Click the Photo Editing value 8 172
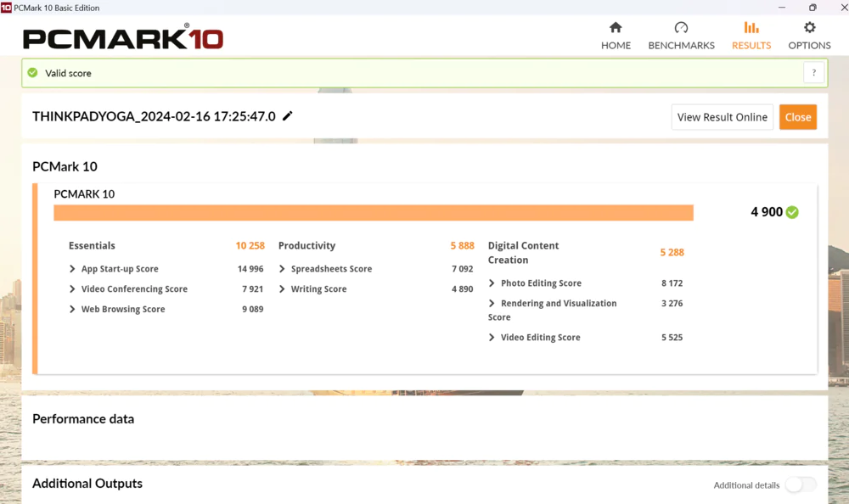The width and height of the screenshot is (849, 504). [x=672, y=283]
